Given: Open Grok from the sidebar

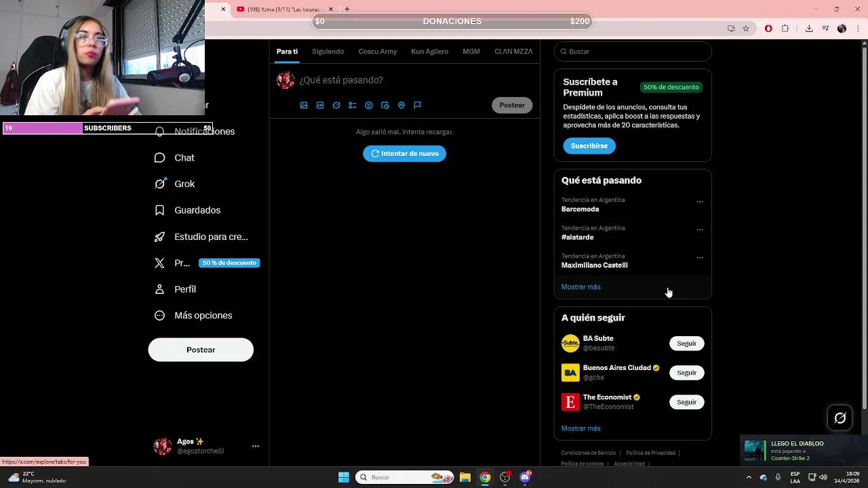Looking at the screenshot, I should 175,184.
